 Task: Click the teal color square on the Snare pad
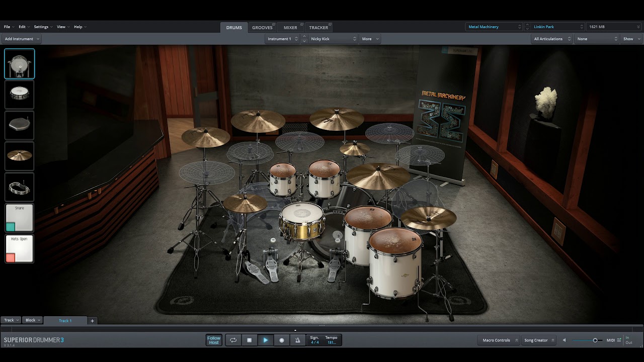(11, 227)
